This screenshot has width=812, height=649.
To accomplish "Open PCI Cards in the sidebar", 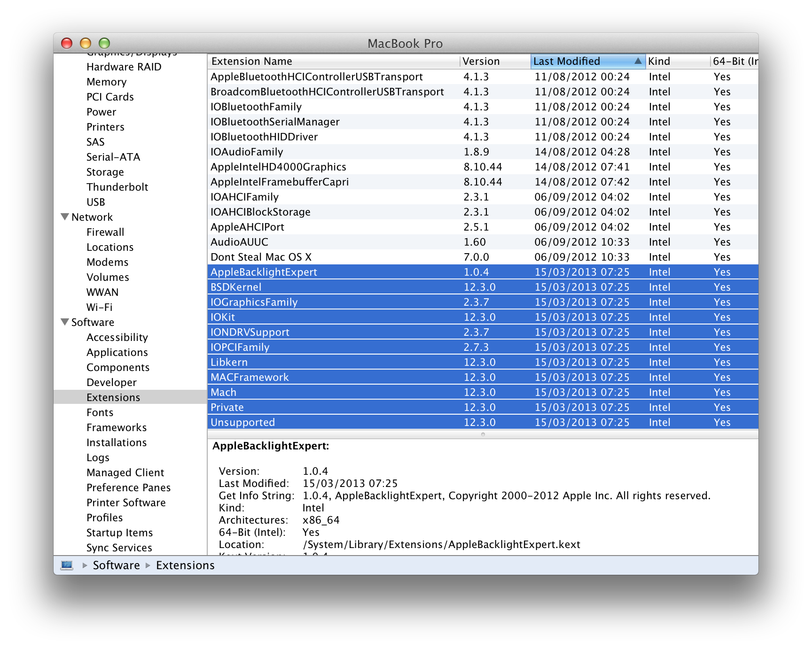I will (110, 97).
